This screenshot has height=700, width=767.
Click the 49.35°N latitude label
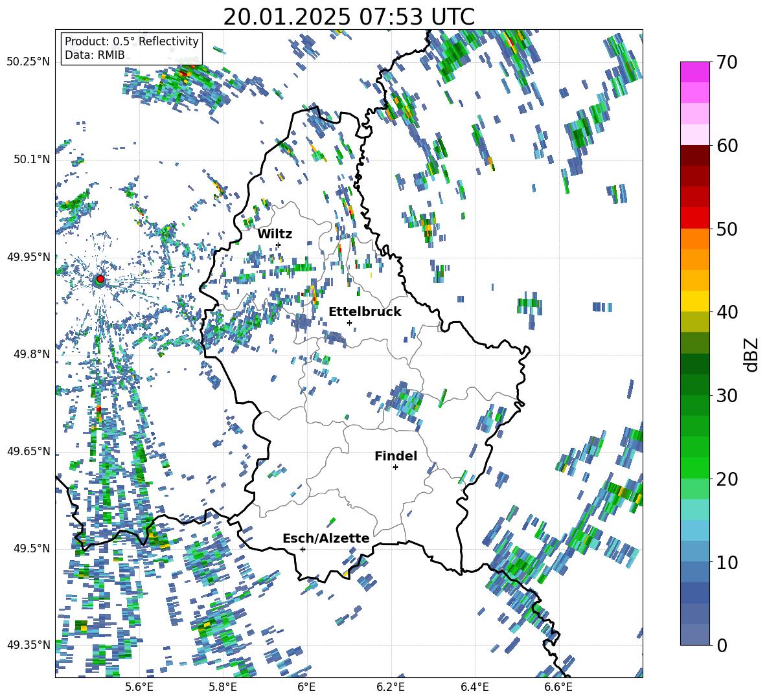pyautogui.click(x=29, y=645)
